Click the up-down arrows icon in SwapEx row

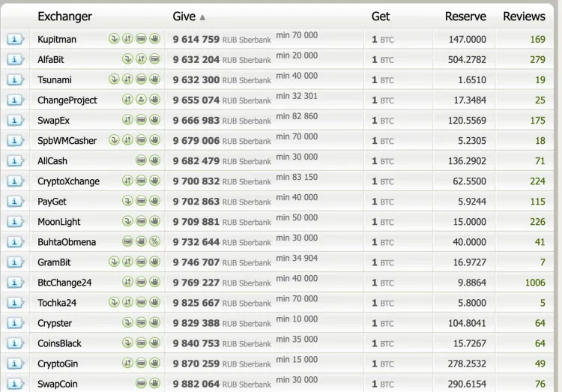click(127, 120)
